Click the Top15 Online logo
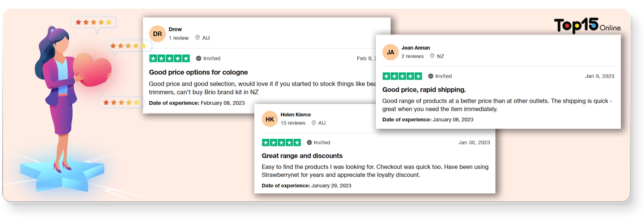644x217 pixels. tap(587, 26)
